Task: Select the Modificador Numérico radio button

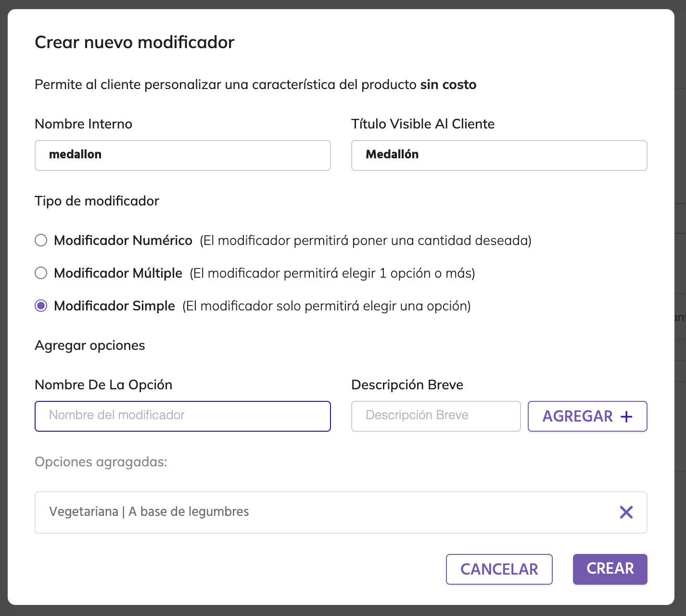Action: (41, 240)
